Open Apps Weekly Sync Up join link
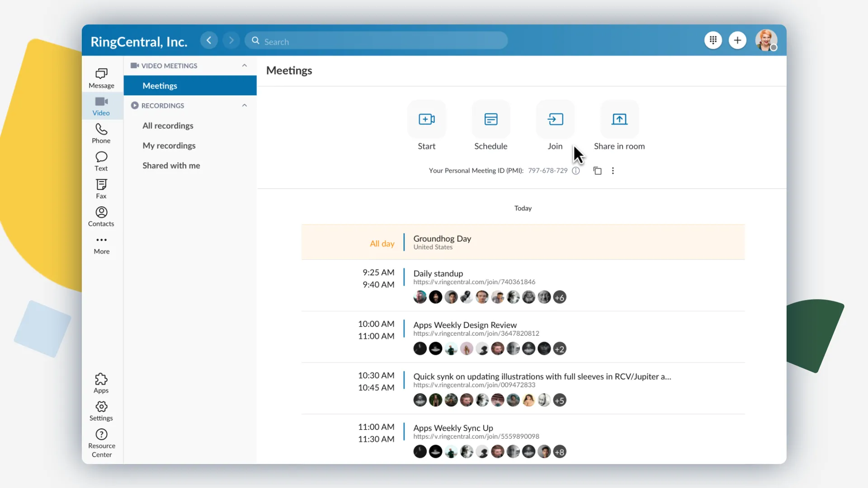 coord(476,436)
